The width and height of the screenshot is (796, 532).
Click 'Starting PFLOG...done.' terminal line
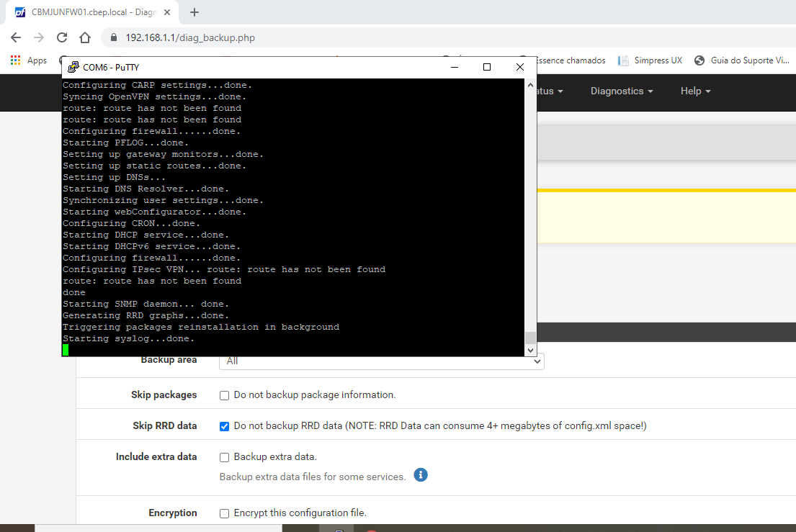pos(126,143)
